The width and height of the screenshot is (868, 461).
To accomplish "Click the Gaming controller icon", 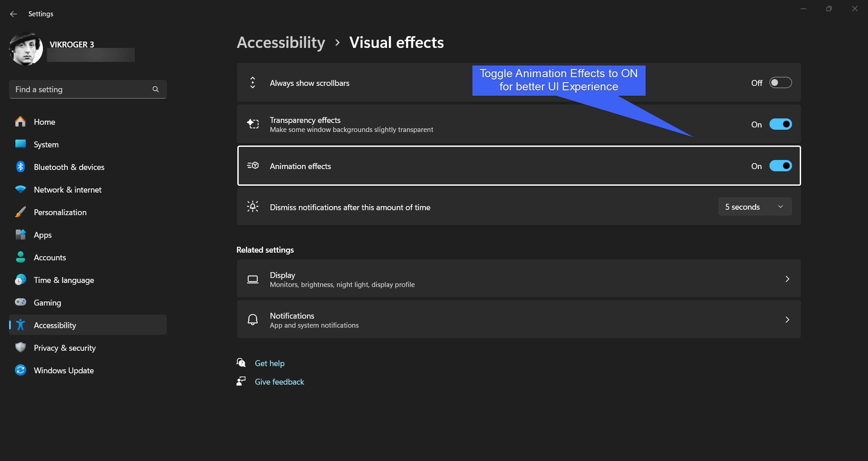I will click(20, 302).
